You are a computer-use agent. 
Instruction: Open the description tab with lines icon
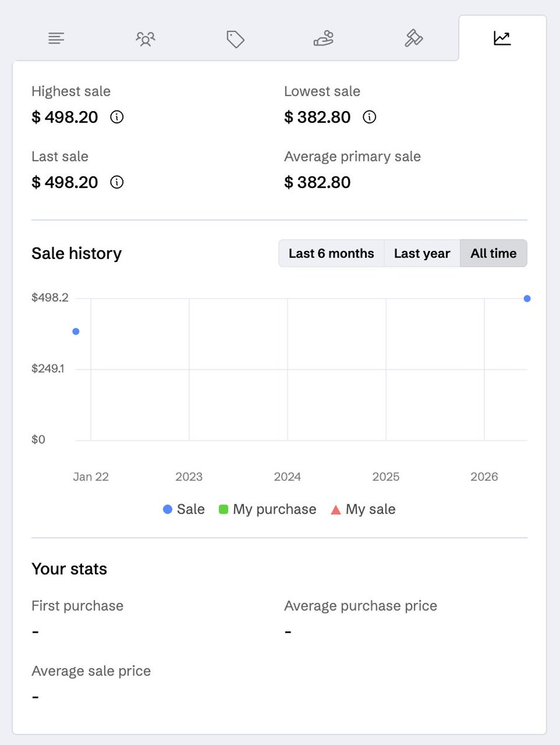pos(56,38)
